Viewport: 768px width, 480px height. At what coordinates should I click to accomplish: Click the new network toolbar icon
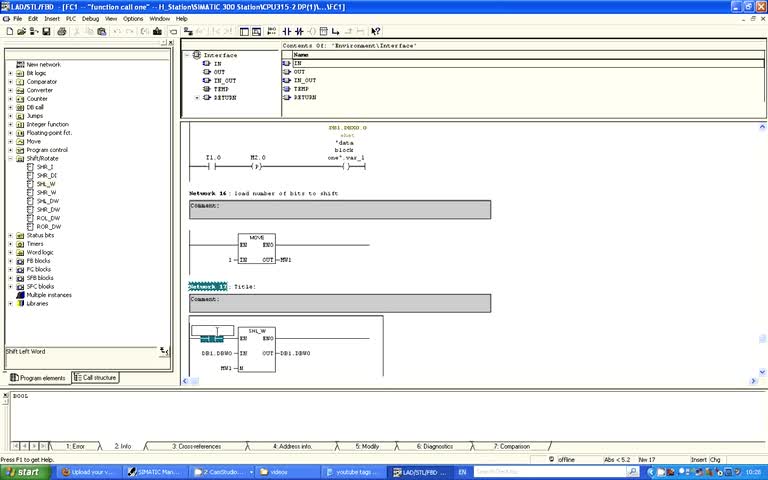coord(272,31)
